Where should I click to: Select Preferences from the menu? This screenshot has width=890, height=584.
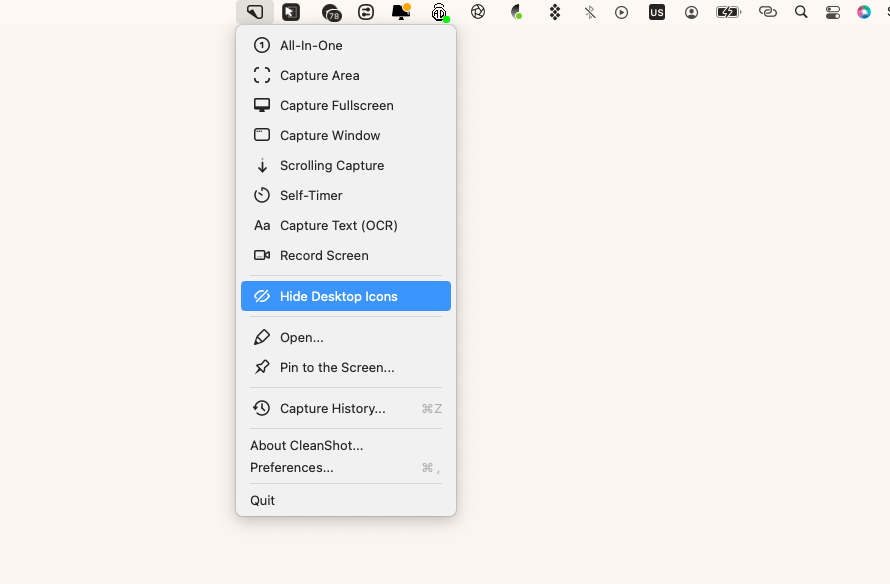point(291,467)
